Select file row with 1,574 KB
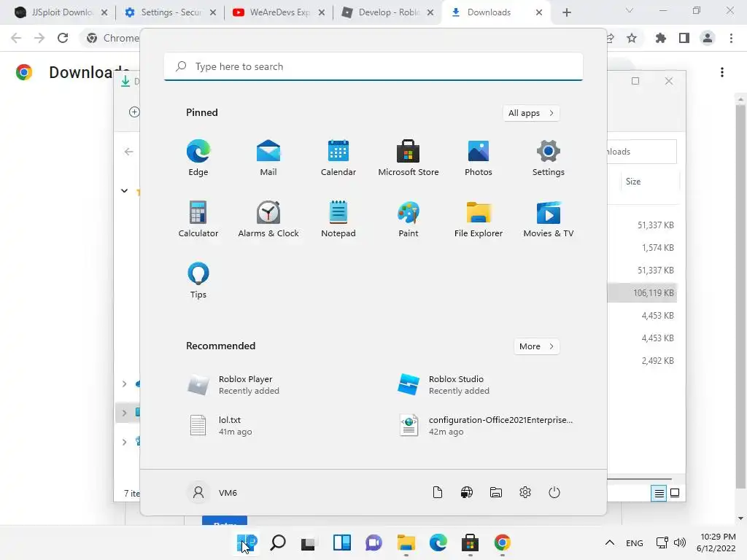747x560 pixels. pos(642,248)
